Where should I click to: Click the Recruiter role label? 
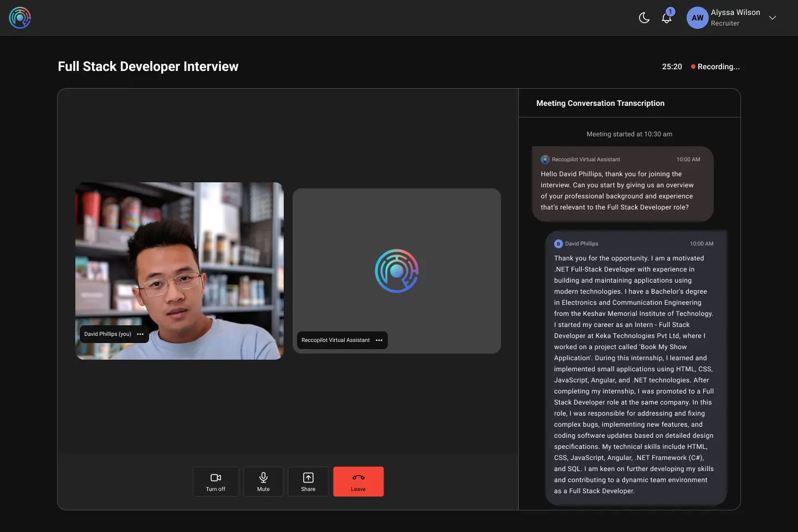pos(725,23)
